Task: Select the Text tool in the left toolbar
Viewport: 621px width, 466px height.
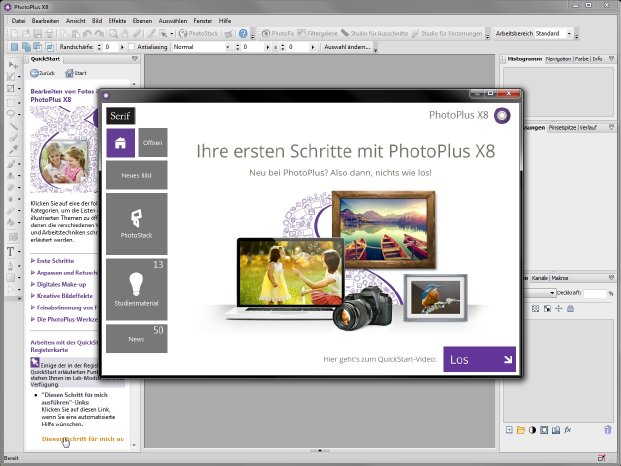Action: (x=11, y=251)
